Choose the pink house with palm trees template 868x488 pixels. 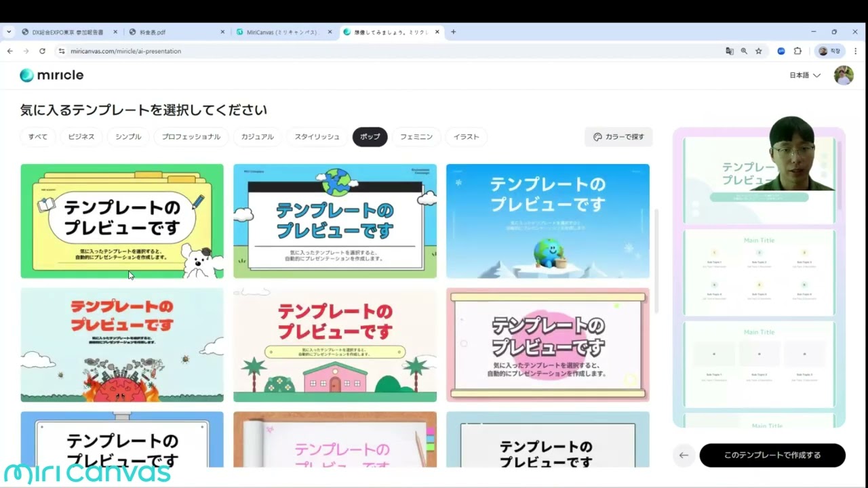click(x=335, y=345)
